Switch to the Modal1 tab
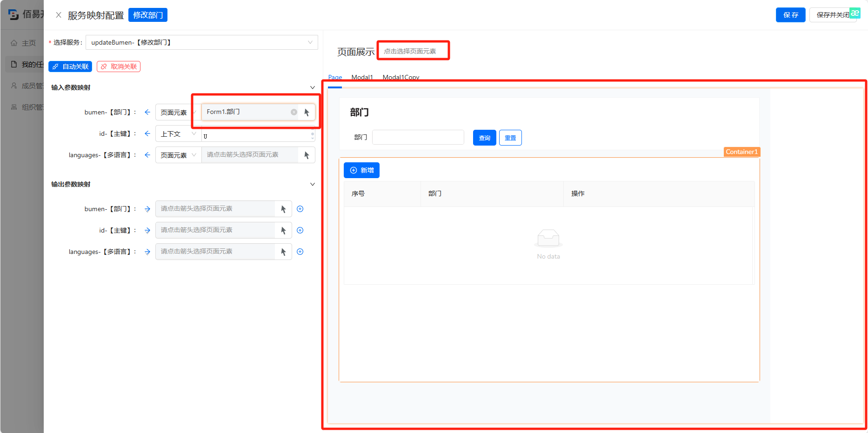Image resolution: width=868 pixels, height=433 pixels. point(362,77)
